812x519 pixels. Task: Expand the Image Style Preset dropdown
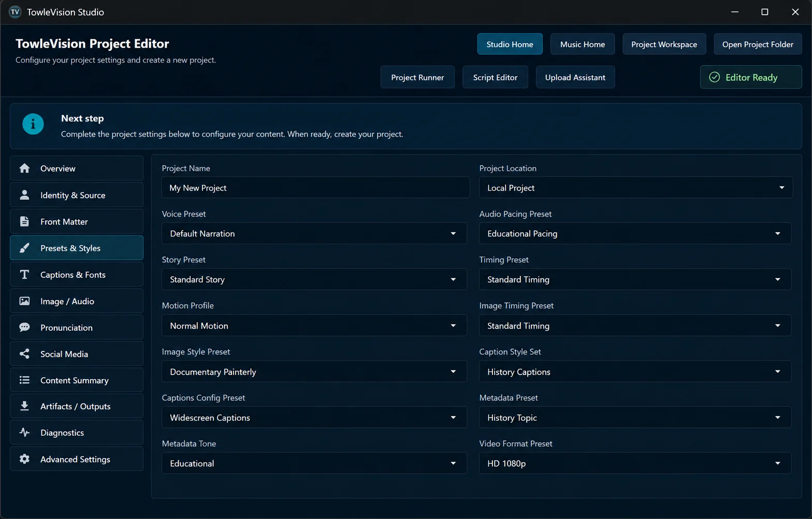[x=314, y=372]
